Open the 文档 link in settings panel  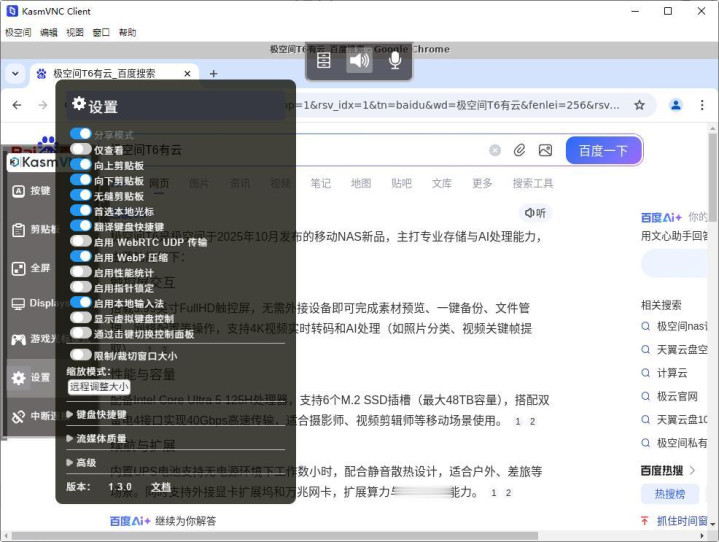coord(161,487)
